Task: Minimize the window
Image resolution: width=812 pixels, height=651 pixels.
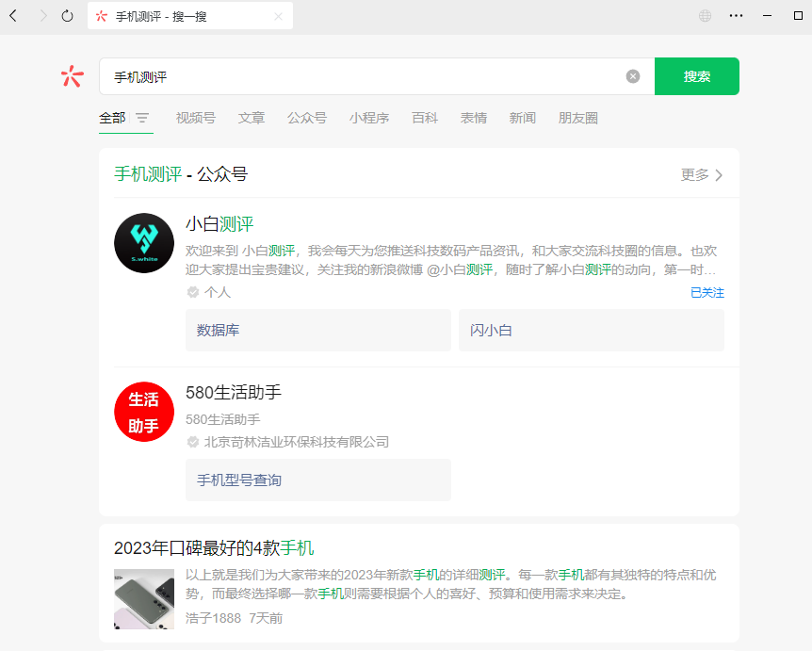Action: coord(768,16)
